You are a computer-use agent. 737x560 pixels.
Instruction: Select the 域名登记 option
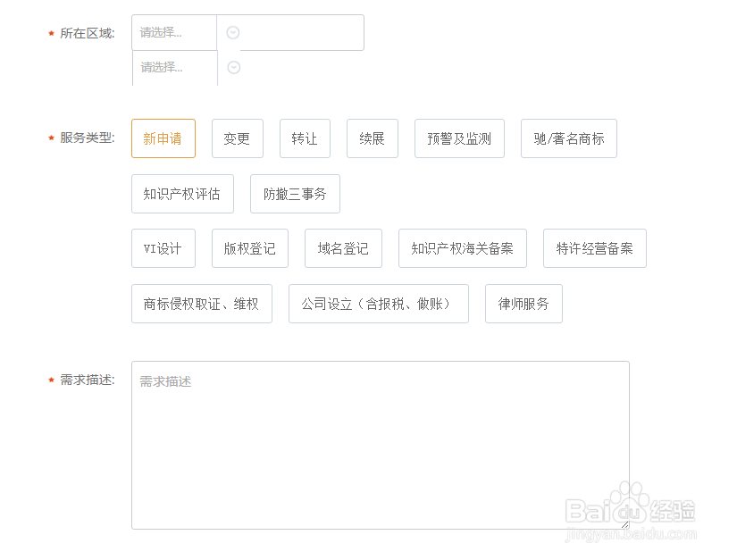(343, 248)
